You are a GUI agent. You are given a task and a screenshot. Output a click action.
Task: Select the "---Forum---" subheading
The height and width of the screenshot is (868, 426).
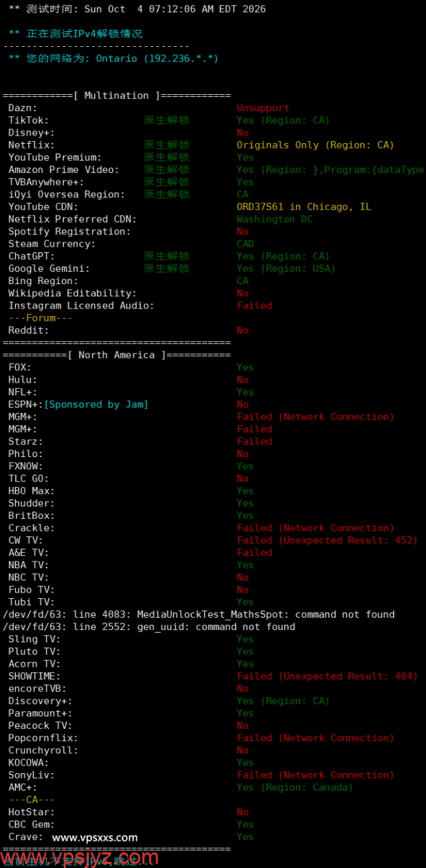pyautogui.click(x=41, y=318)
